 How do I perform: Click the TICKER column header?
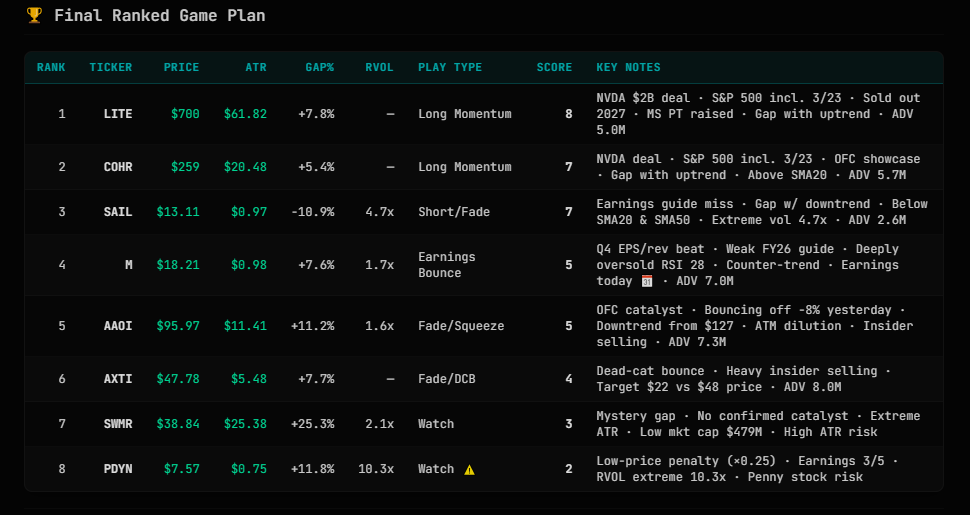coord(111,67)
